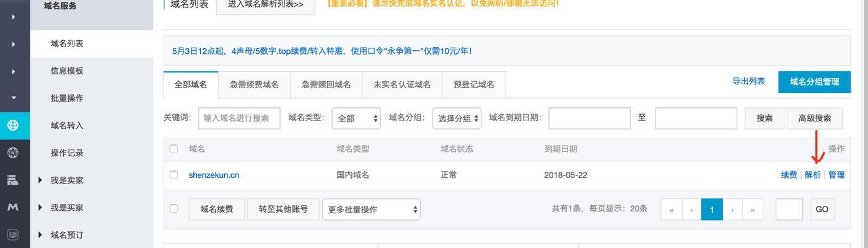Switch to the 预登记域名 tab
The image size is (868, 248).
[474, 84]
